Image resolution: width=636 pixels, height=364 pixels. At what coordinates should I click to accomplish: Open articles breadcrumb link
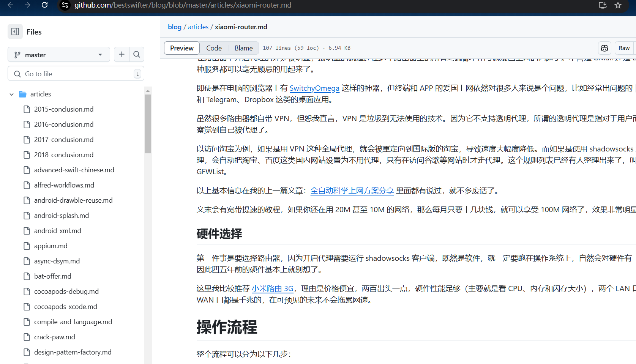(198, 27)
